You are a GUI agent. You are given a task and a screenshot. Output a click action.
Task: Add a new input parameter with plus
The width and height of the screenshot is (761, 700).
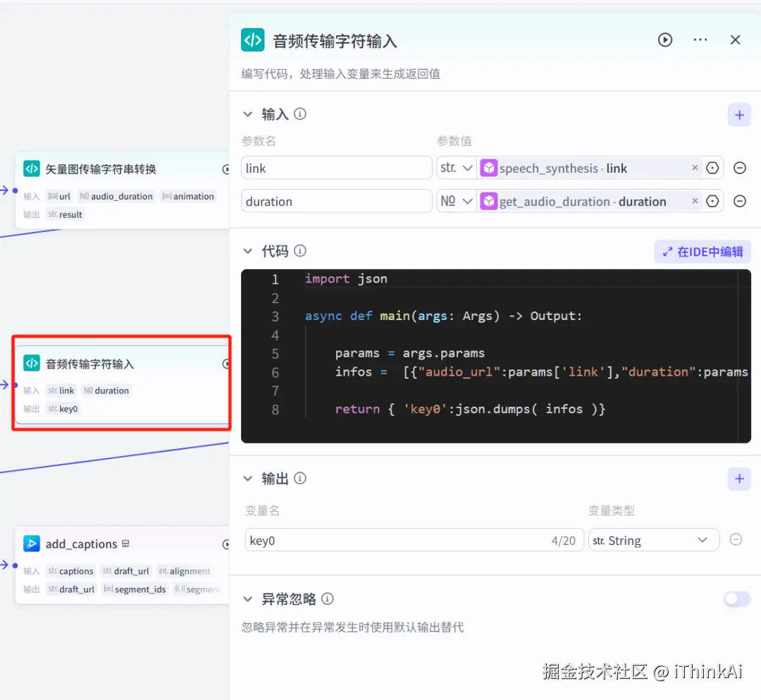(x=739, y=114)
